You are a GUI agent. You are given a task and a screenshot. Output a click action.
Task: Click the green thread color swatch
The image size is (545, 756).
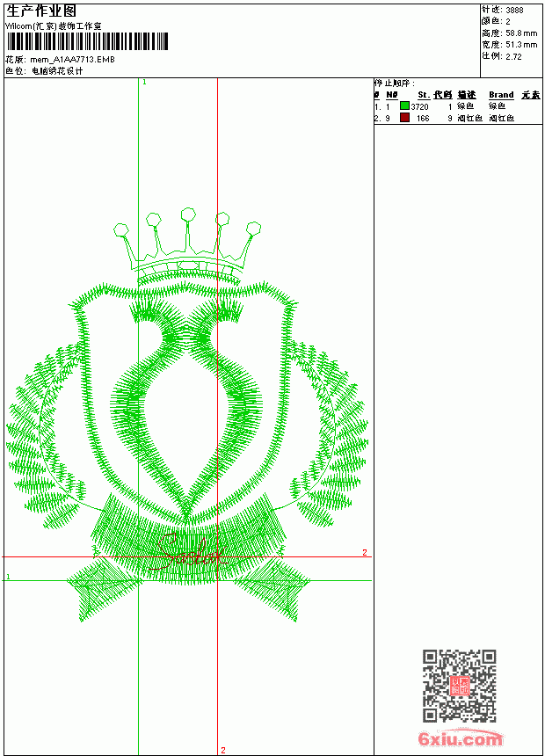[x=404, y=105]
